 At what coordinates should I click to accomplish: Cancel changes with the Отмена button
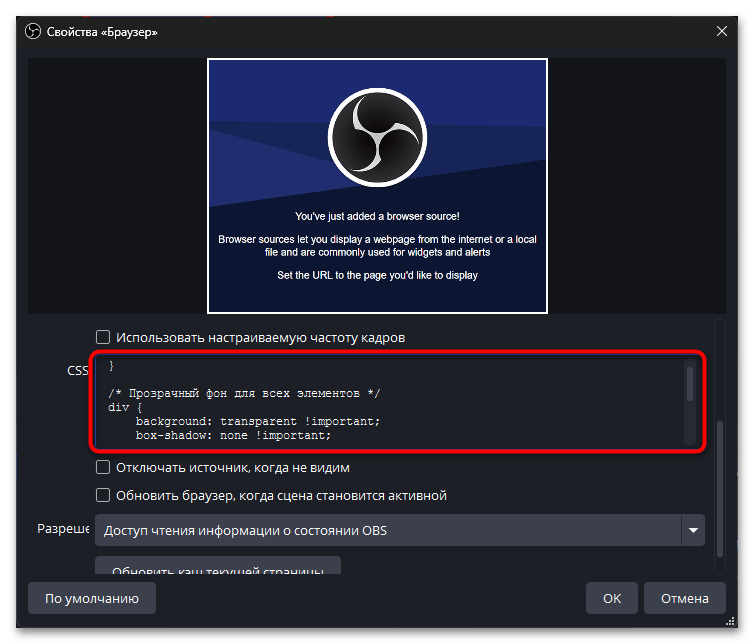[x=684, y=598]
